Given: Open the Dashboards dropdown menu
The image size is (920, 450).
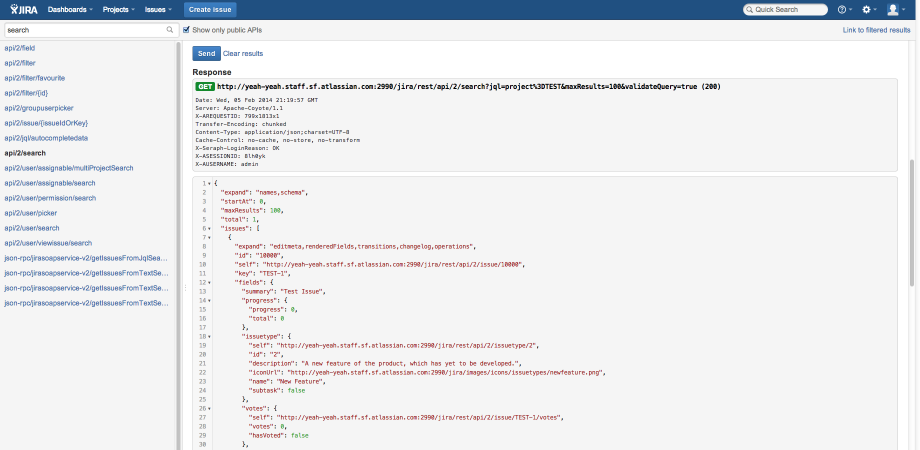Looking at the screenshot, I should pyautogui.click(x=70, y=9).
